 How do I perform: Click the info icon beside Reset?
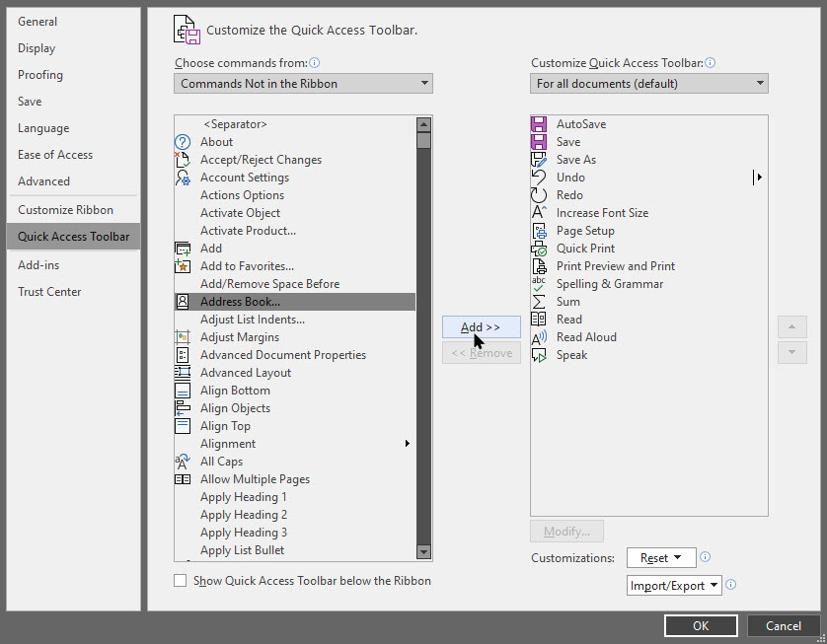pos(705,557)
